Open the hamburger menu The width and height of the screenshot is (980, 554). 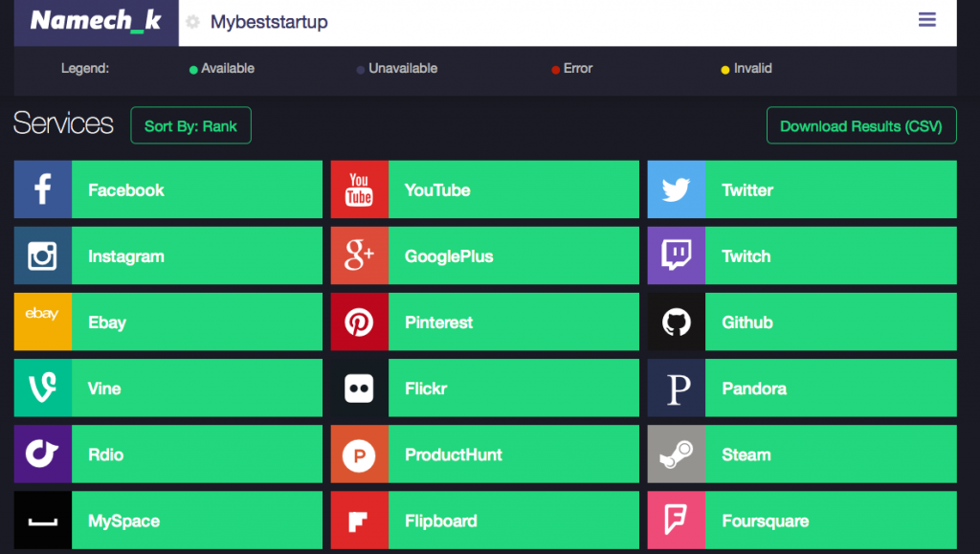(926, 20)
